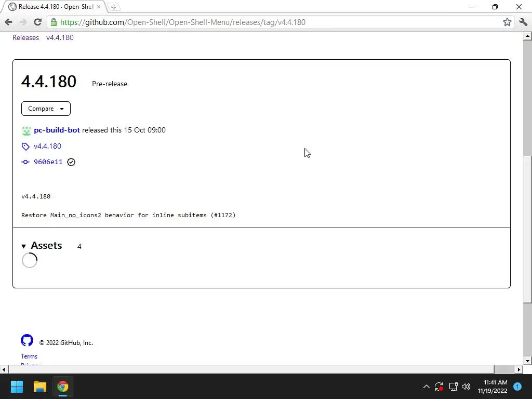
Task: Click the vertical scrollbar up arrow
Action: [527, 36]
